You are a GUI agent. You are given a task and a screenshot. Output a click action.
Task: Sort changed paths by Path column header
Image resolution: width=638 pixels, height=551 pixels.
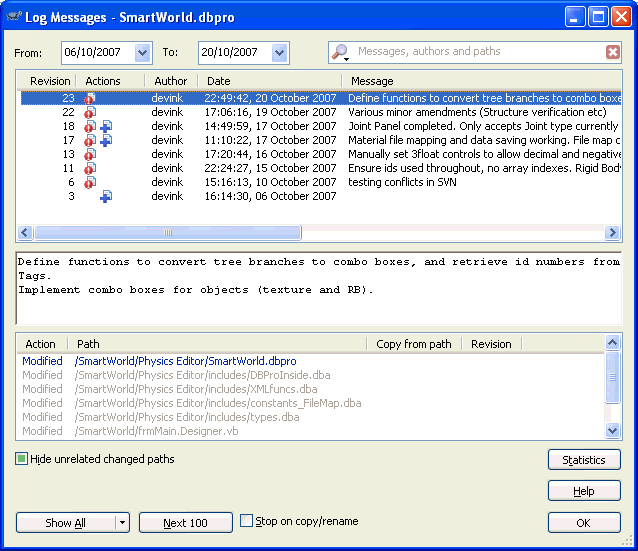tap(88, 344)
